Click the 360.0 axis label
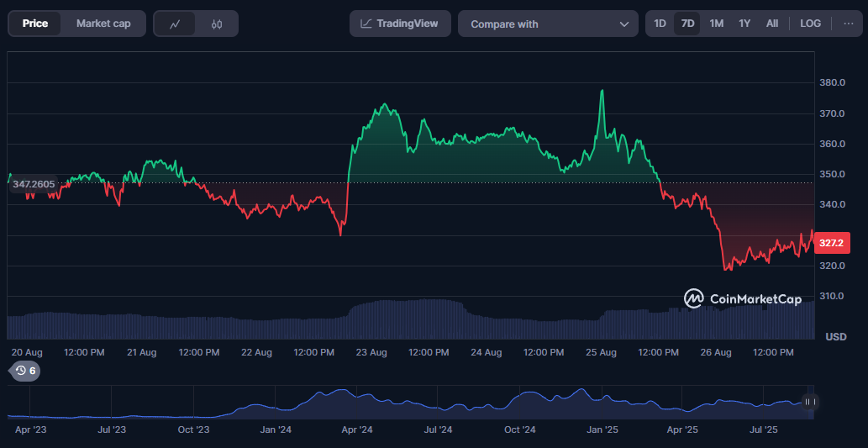The height and width of the screenshot is (448, 868). [832, 144]
